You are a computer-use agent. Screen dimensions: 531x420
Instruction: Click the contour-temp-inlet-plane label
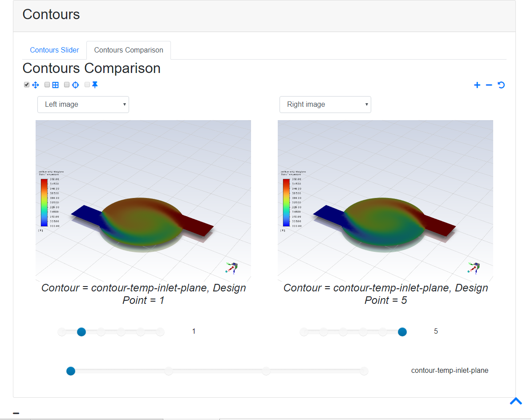click(450, 370)
